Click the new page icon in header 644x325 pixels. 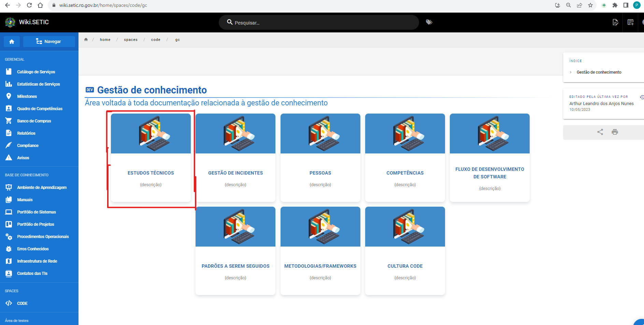pyautogui.click(x=630, y=22)
